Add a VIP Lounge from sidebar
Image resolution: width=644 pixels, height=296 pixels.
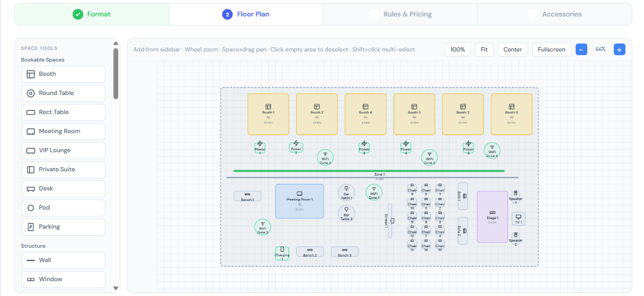pos(63,151)
